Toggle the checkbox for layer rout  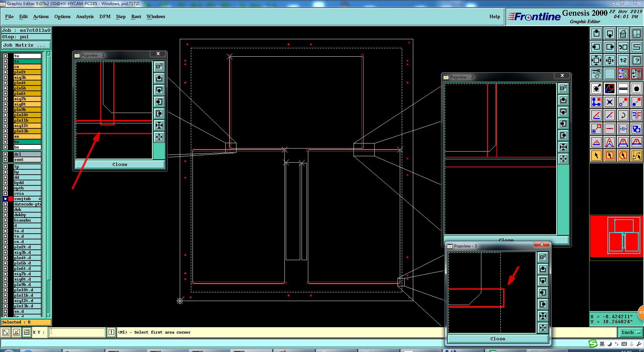tap(5, 160)
